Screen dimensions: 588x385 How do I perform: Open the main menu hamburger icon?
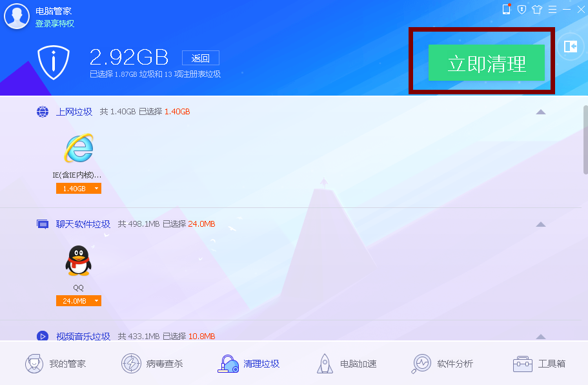point(553,10)
